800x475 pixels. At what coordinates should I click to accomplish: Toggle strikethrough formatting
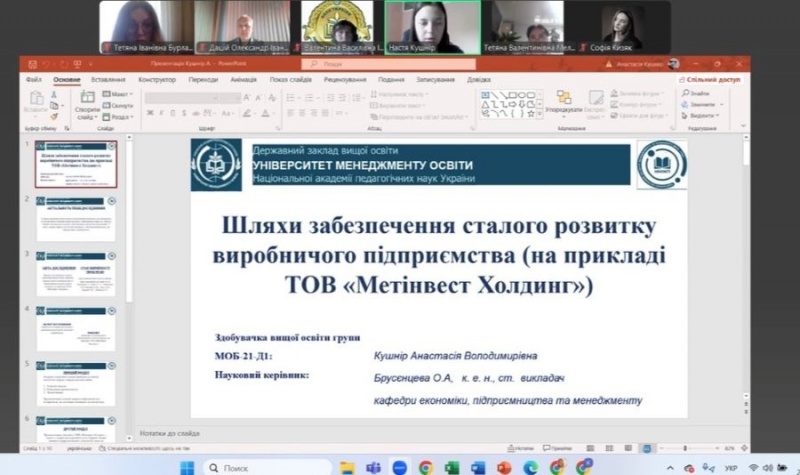point(195,113)
